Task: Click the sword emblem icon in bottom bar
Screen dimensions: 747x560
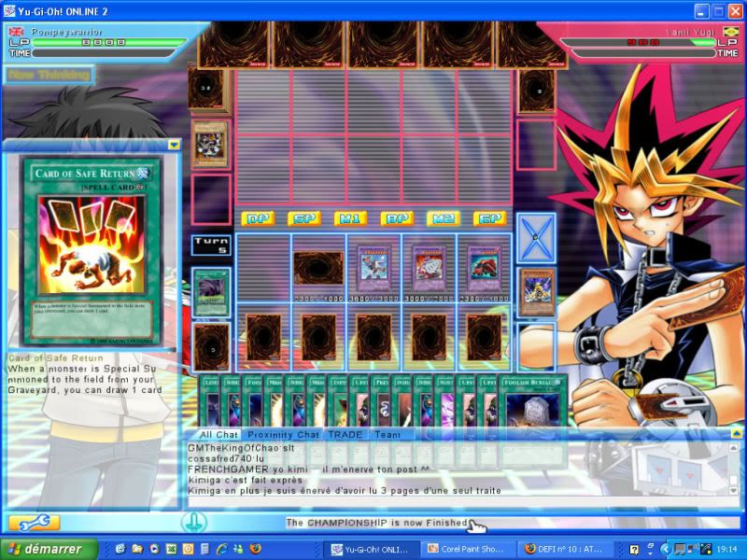Action: [x=193, y=523]
